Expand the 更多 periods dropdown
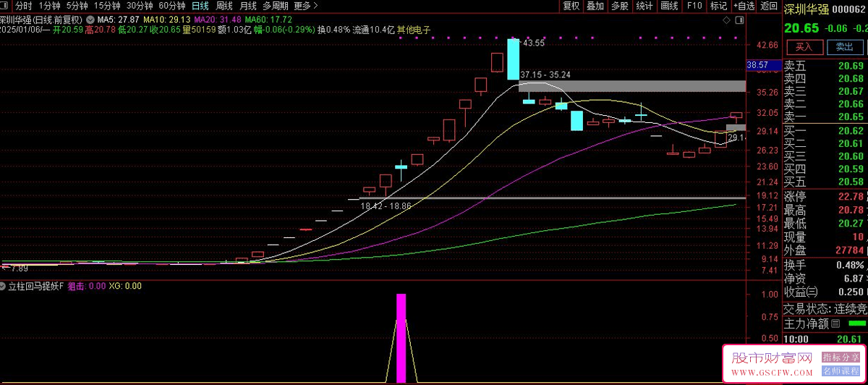 click(305, 5)
